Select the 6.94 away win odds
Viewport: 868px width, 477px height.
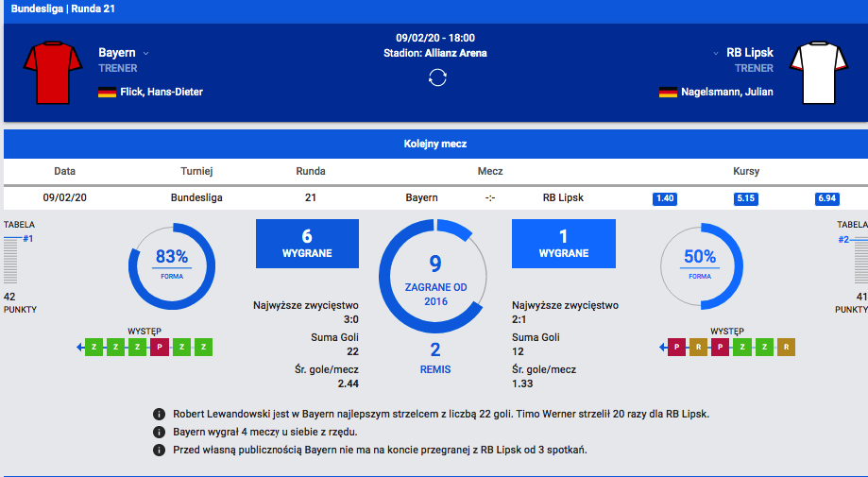(x=827, y=198)
